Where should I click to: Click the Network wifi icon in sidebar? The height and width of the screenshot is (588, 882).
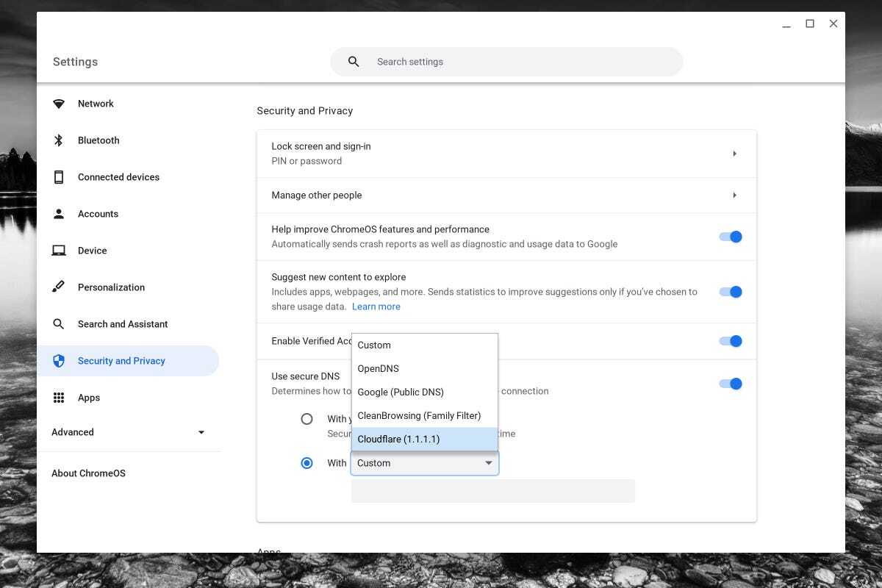[59, 104]
